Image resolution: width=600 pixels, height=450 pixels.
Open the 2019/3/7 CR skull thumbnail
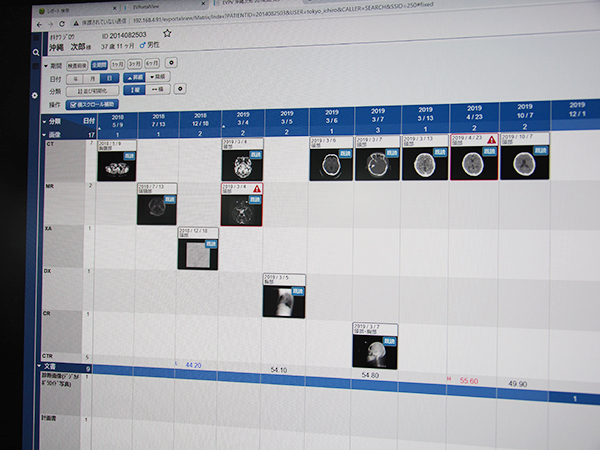(x=372, y=346)
